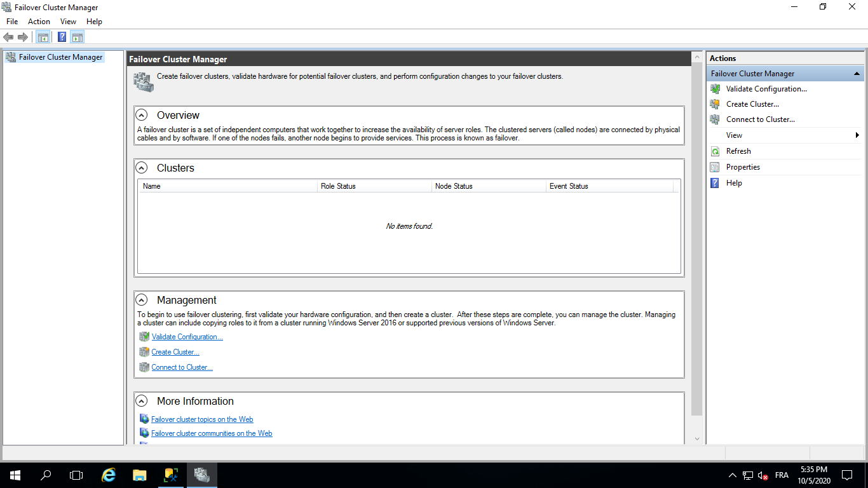This screenshot has width=868, height=488.
Task: Collapse the Overview section
Action: pos(143,116)
